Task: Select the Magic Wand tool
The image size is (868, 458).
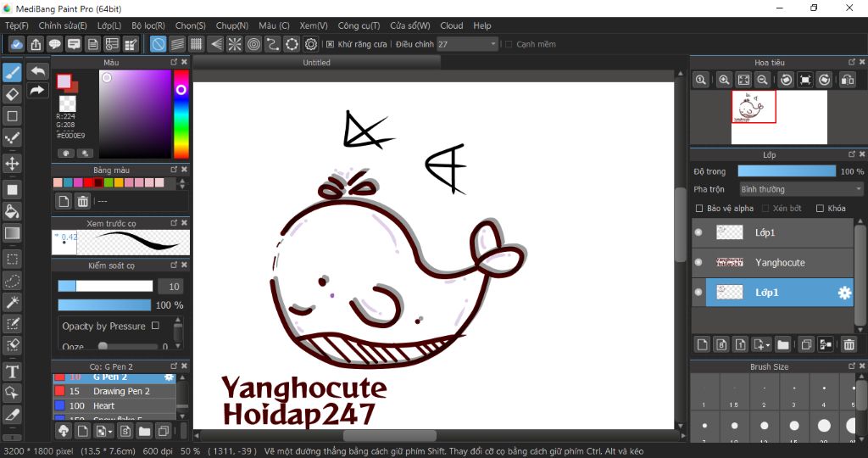Action: coord(12,303)
